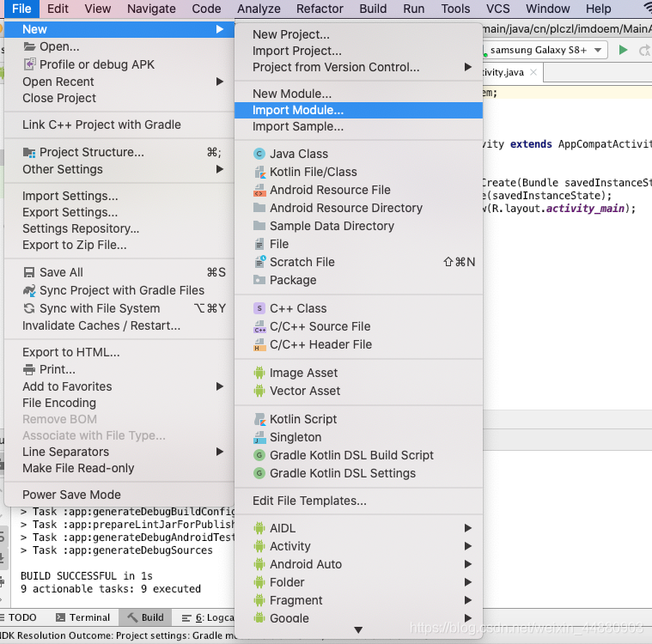Click the Import Settings... entry
Viewport: 652px width, 644px height.
pyautogui.click(x=119, y=196)
